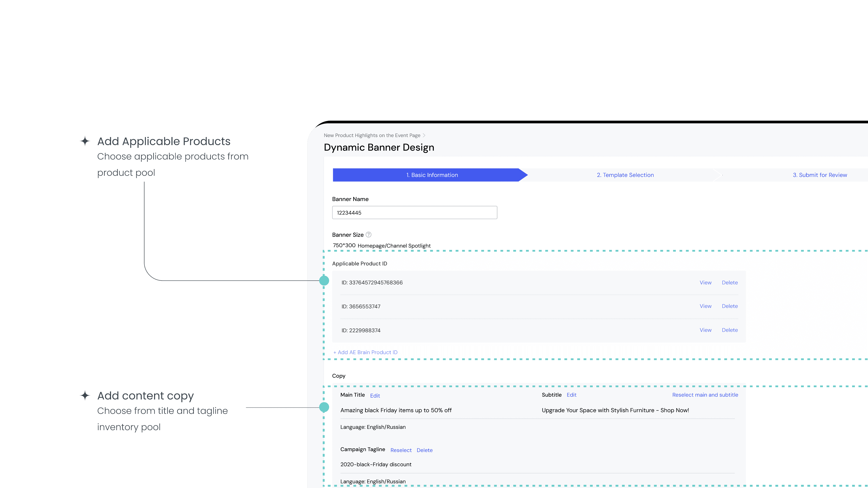Image resolution: width=868 pixels, height=488 pixels.
Task: Open New Product Highlights breadcrumb link
Action: point(372,135)
